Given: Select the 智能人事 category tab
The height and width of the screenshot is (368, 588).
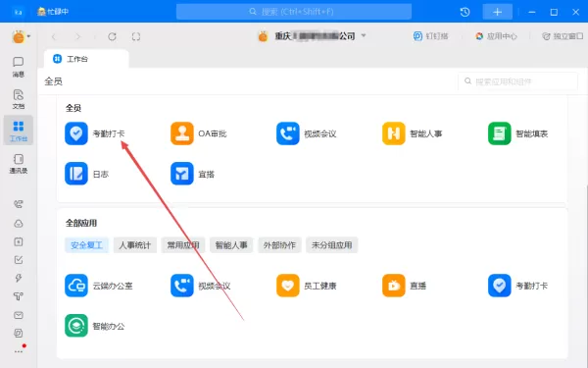Looking at the screenshot, I should point(231,245).
